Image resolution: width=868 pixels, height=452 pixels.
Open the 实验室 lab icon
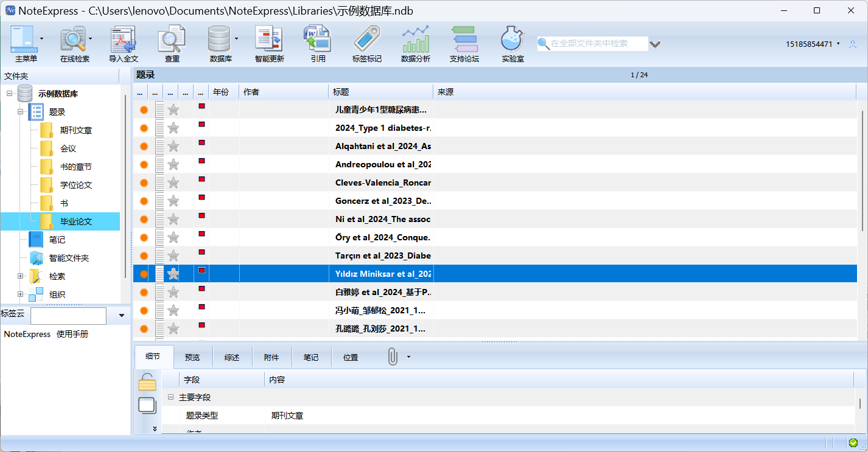click(x=513, y=44)
